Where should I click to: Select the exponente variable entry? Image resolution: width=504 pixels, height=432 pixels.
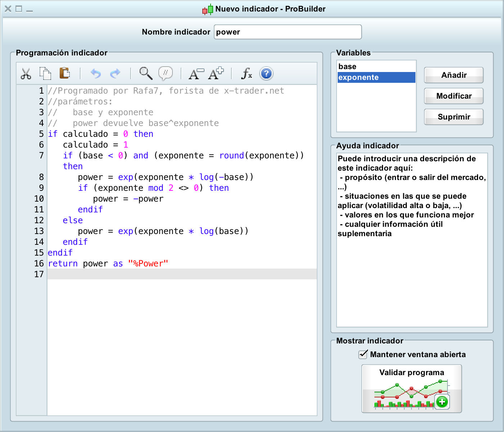[376, 77]
